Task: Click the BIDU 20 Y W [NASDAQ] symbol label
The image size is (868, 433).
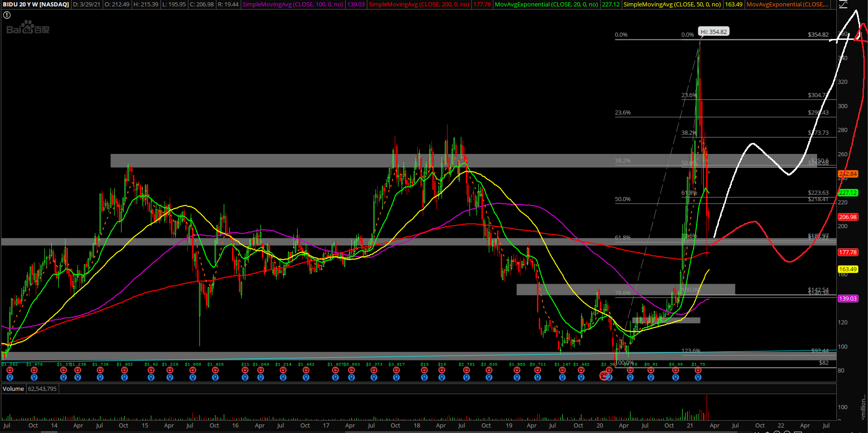Action: [36, 5]
